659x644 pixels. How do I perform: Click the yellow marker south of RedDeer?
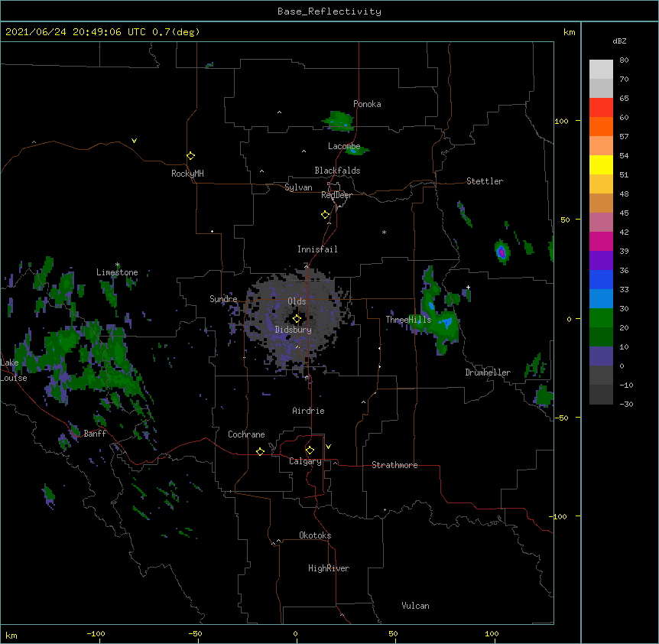pyautogui.click(x=326, y=215)
